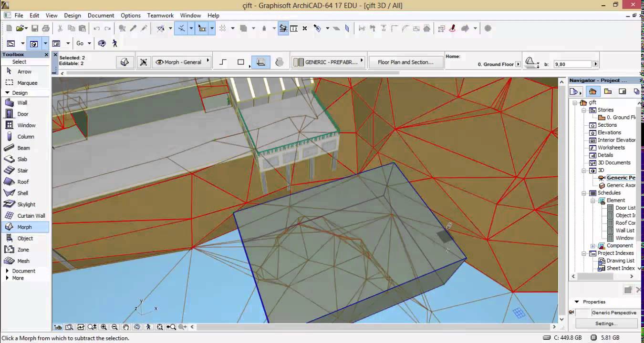Open the Teamwork menu

160,15
